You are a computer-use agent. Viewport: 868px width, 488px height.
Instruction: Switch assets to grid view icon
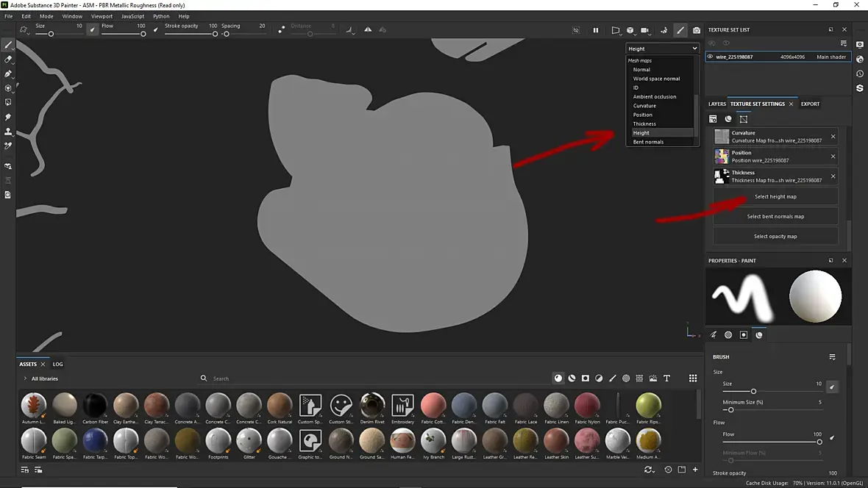pos(692,378)
